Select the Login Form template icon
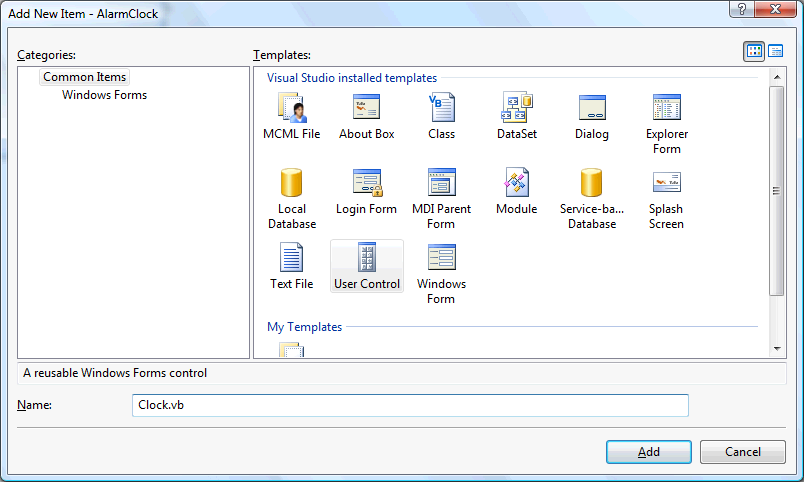Image resolution: width=804 pixels, height=482 pixels. click(x=367, y=183)
